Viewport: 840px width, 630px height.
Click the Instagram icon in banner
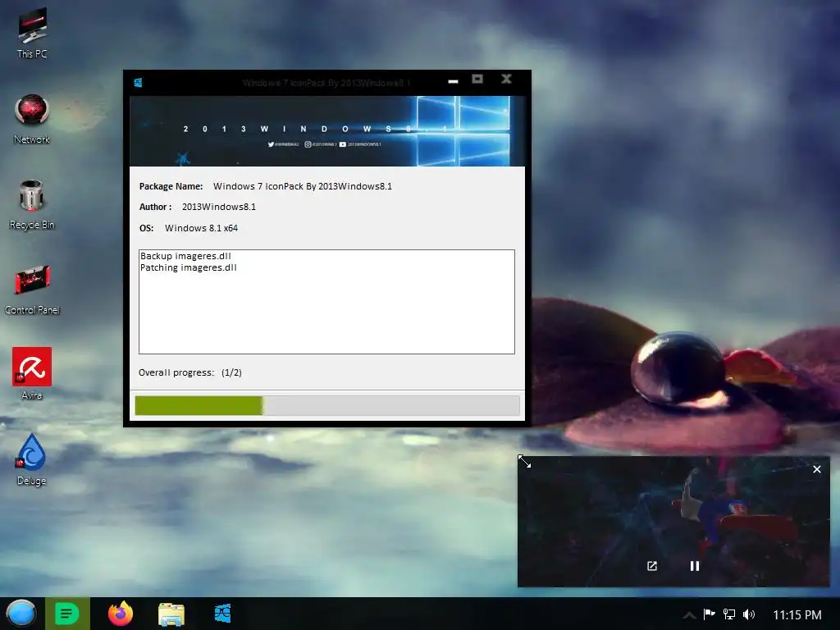(x=308, y=144)
